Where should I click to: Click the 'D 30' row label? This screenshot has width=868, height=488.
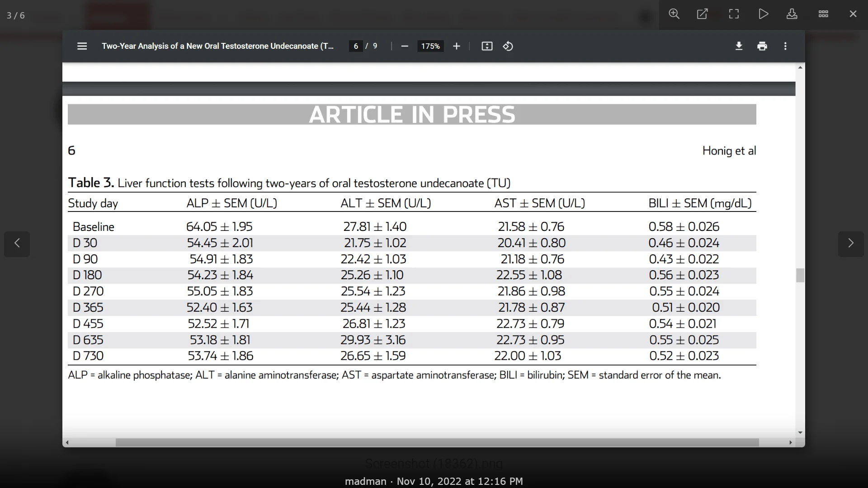point(85,243)
